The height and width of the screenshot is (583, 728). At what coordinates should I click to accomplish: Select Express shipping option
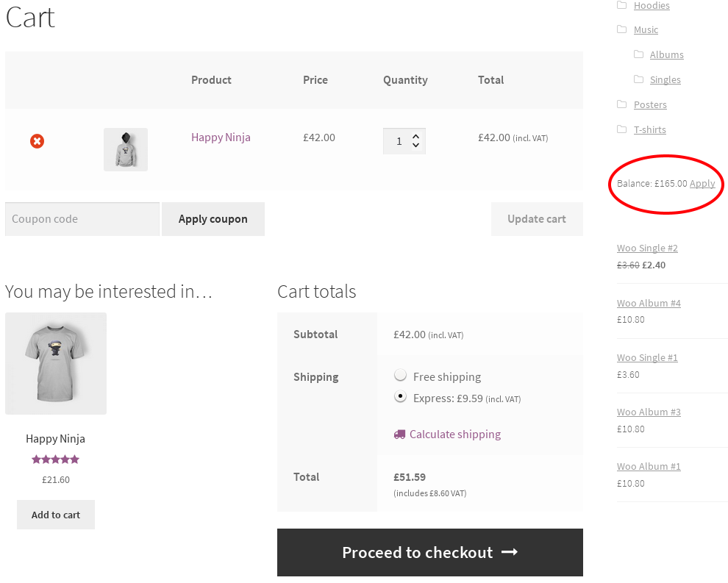pos(400,396)
